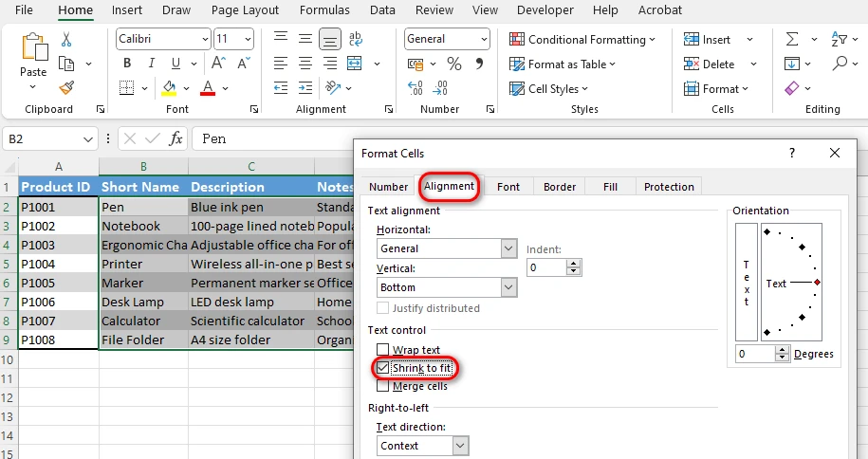Expand the Vertical alignment dropdown
Screen dimensions: 868x459
pyautogui.click(x=508, y=287)
